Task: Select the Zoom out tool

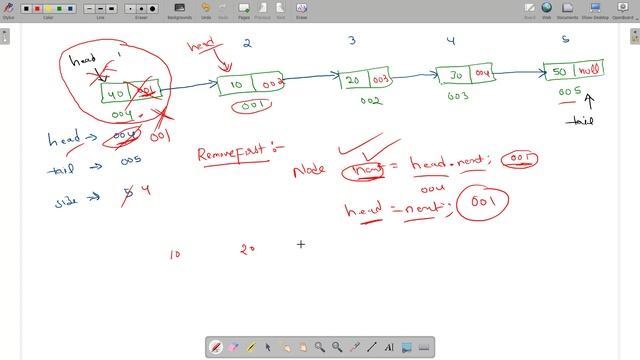Action: [337, 347]
